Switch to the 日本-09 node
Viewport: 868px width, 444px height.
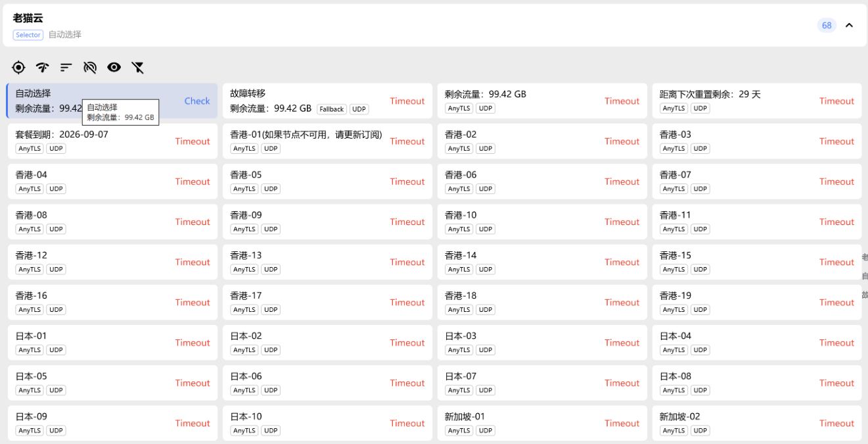(112, 423)
